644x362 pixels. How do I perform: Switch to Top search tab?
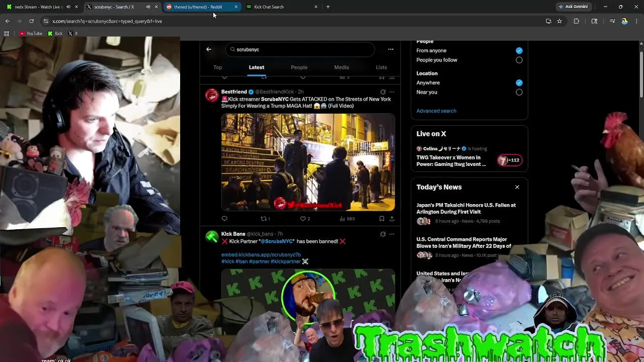217,67
